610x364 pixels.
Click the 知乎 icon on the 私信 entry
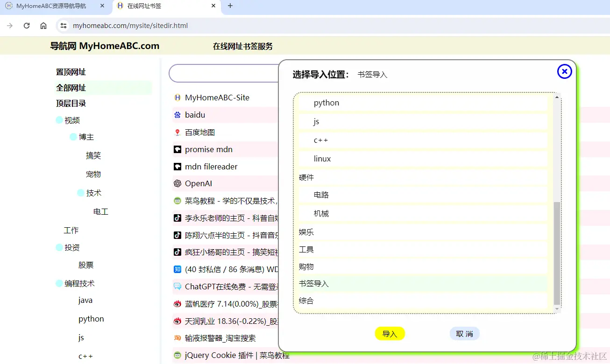(x=177, y=269)
